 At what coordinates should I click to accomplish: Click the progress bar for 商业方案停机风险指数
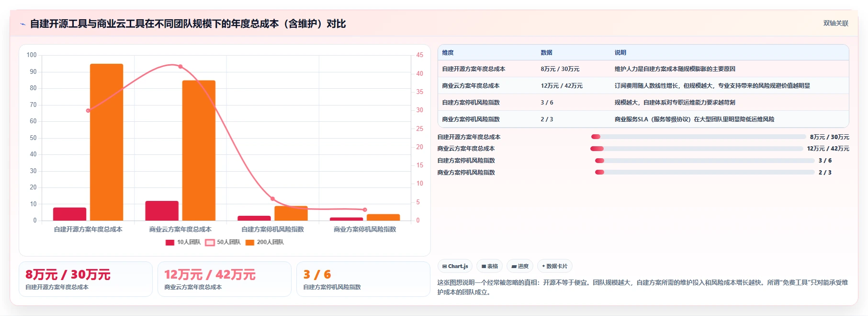[x=705, y=173]
